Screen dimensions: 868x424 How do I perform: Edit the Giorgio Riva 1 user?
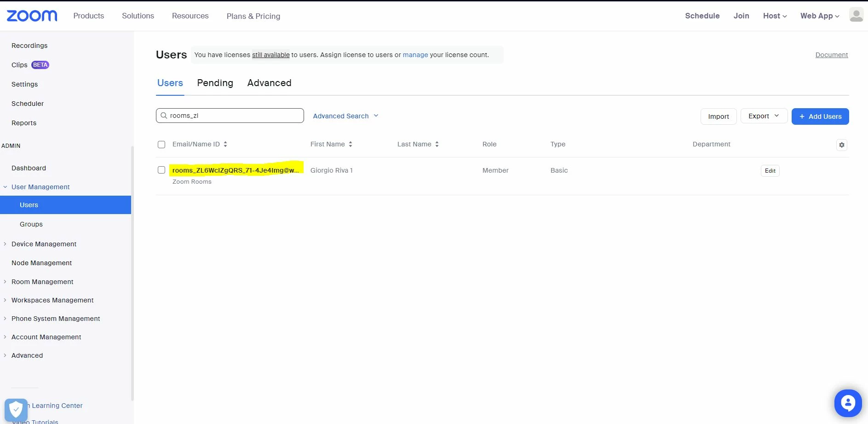click(770, 171)
